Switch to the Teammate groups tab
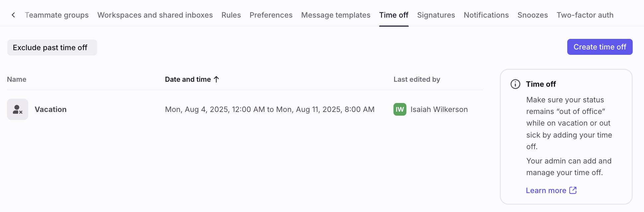The height and width of the screenshot is (212, 644). (57, 15)
